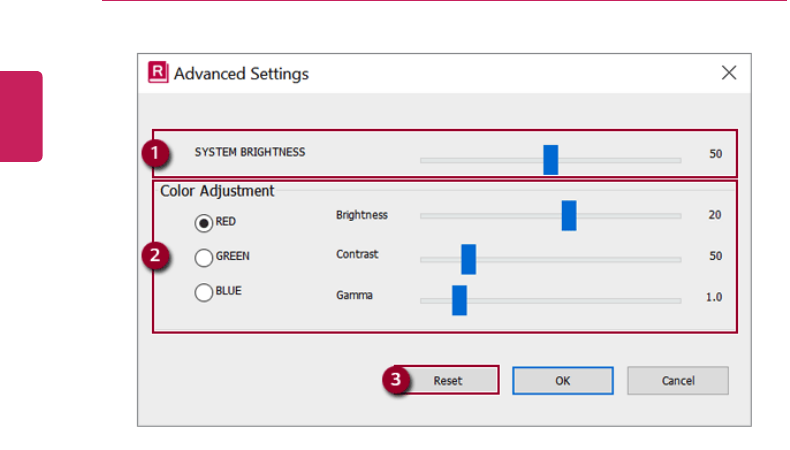Click the Brightness value 20
The width and height of the screenshot is (790, 450).
tap(715, 214)
